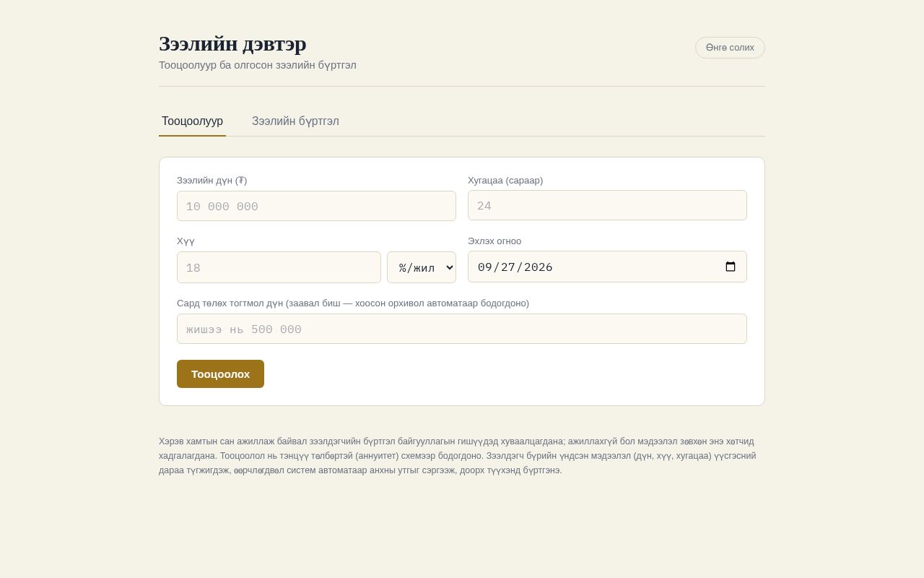Open the %/жил interest unit dropdown
The height and width of the screenshot is (578, 924).
click(422, 267)
